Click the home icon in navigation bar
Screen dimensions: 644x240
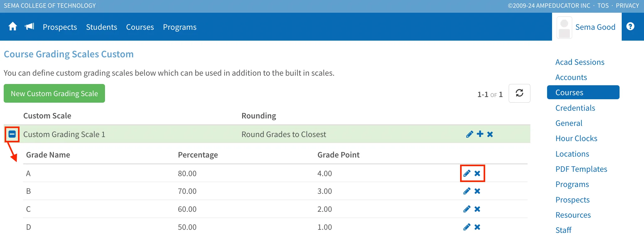[x=13, y=27]
